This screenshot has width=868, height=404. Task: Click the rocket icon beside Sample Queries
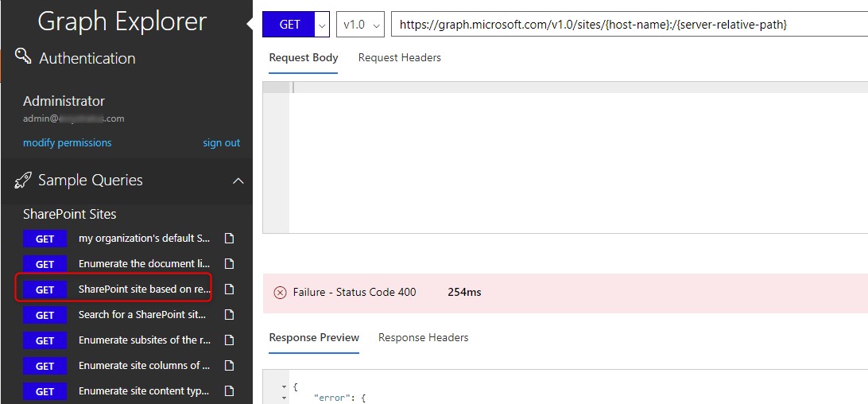pyautogui.click(x=23, y=180)
